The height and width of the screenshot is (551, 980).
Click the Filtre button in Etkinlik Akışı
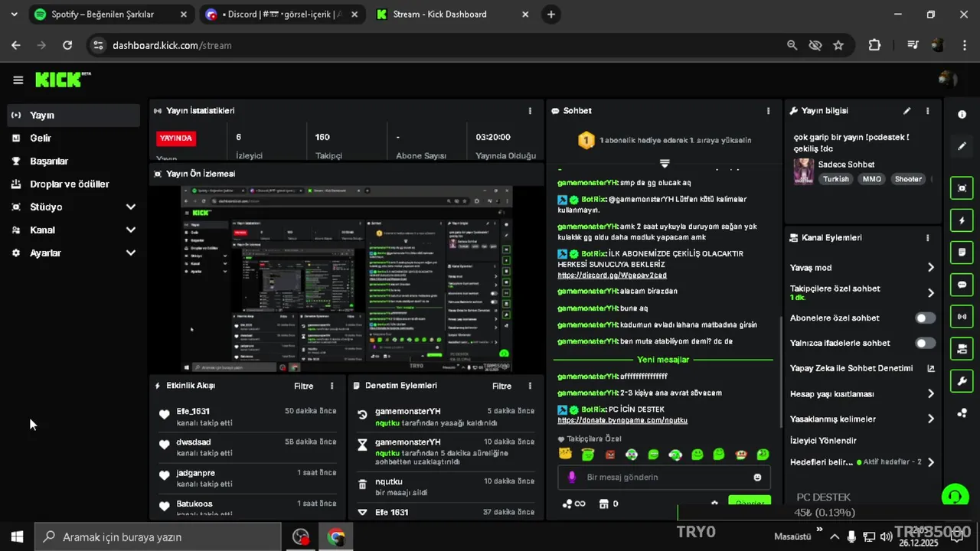point(304,386)
